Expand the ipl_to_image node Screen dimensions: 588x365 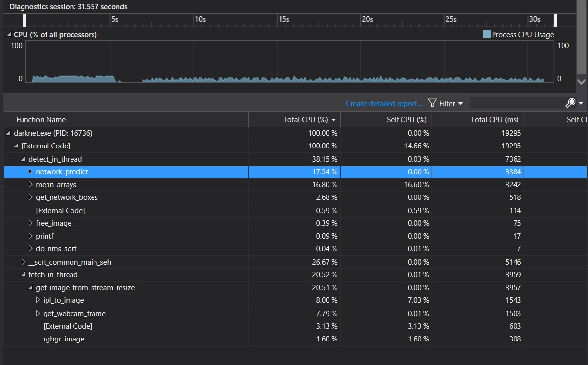click(x=38, y=300)
